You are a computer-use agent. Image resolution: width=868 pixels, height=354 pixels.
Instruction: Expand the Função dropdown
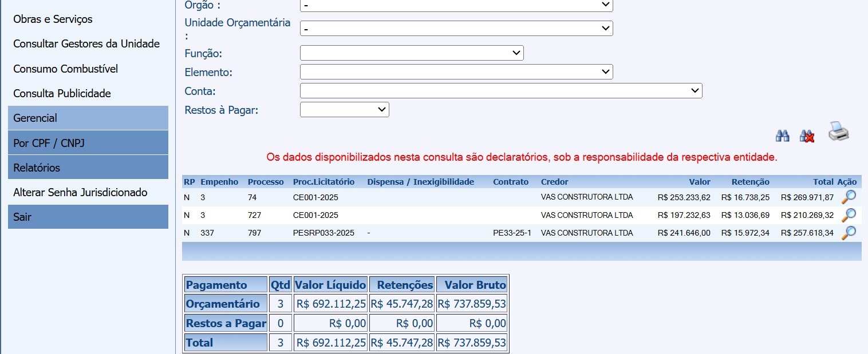(x=411, y=53)
